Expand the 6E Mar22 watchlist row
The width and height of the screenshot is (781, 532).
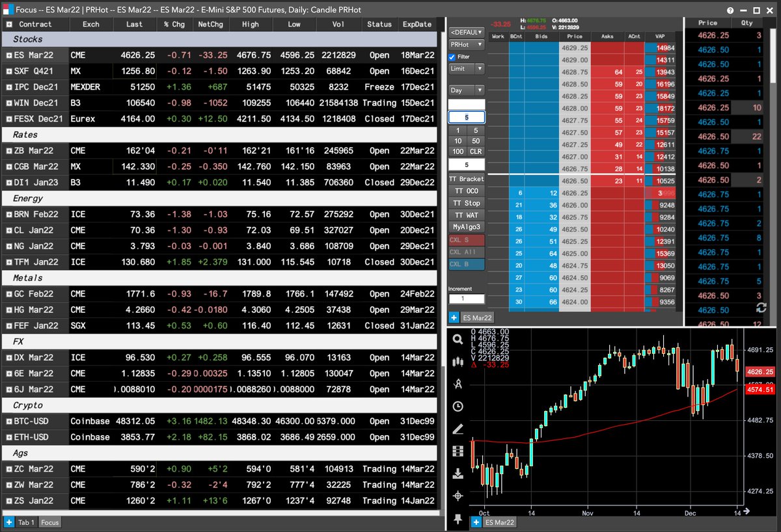[x=8, y=373]
